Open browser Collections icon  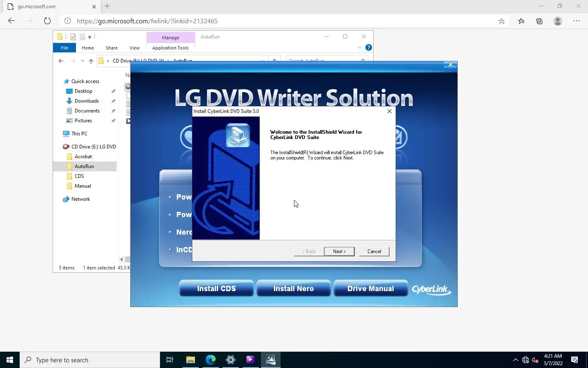539,21
